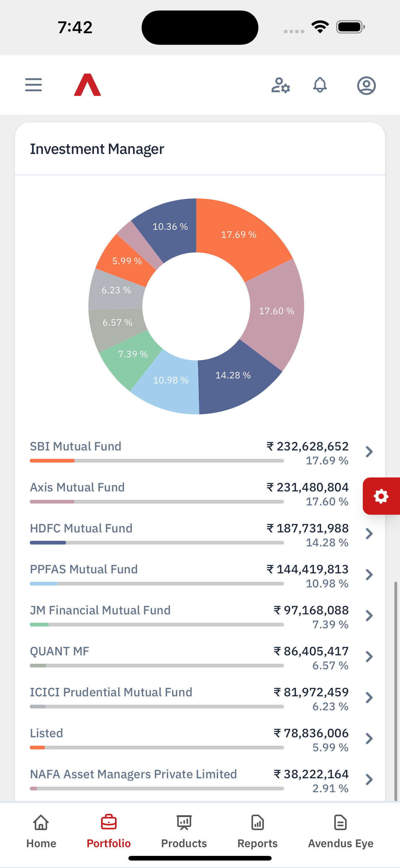Expand NAFA Asset Managers row chevron
This screenshot has width=400, height=868.
369,780
